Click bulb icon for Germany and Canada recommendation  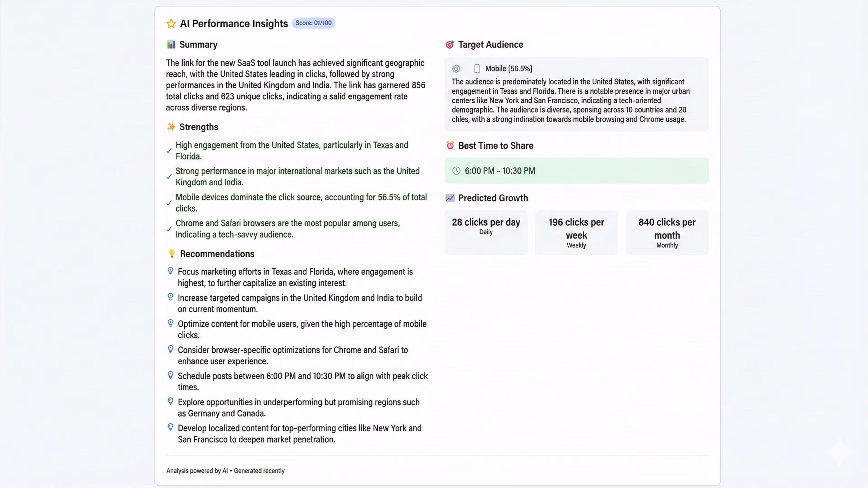[x=170, y=401]
